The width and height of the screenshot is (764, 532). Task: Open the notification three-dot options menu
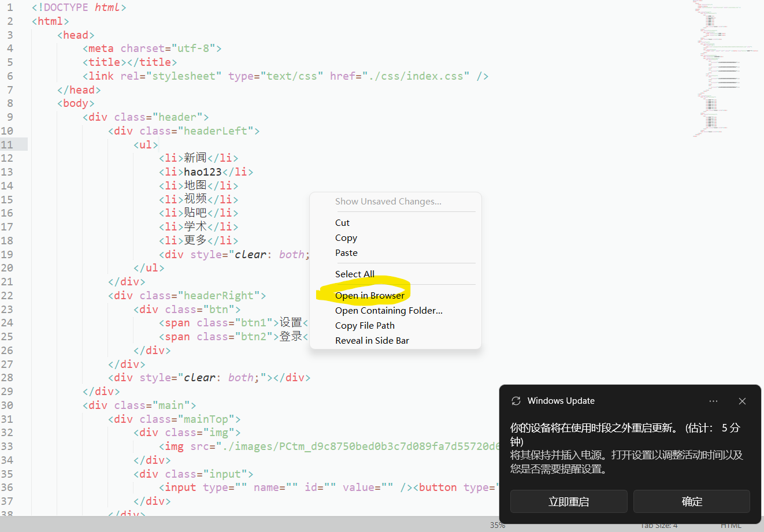click(713, 401)
